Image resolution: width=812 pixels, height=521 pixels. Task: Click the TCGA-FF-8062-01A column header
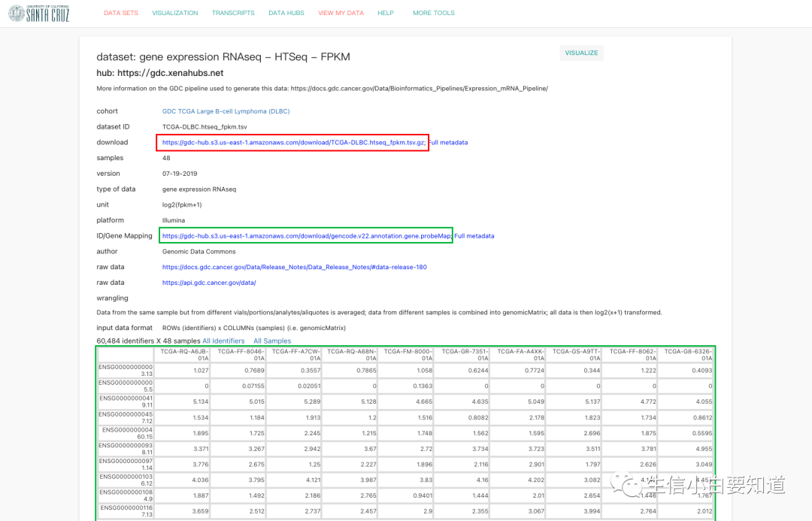[630, 355]
